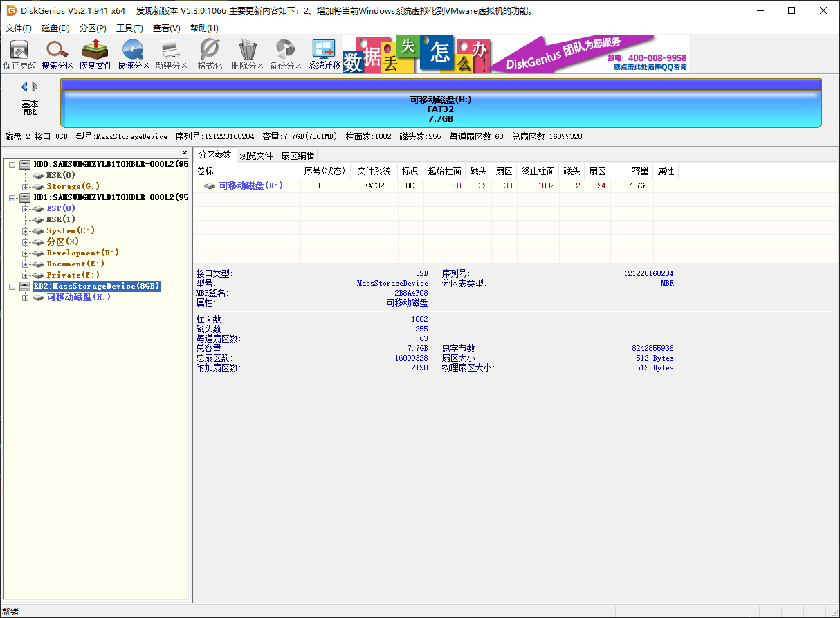The height and width of the screenshot is (618, 840).
Task: Expand the System(C:) partition node
Action: point(26,230)
